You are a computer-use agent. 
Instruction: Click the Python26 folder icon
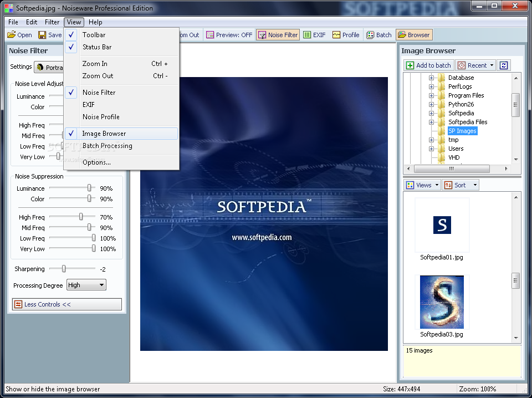click(x=441, y=104)
